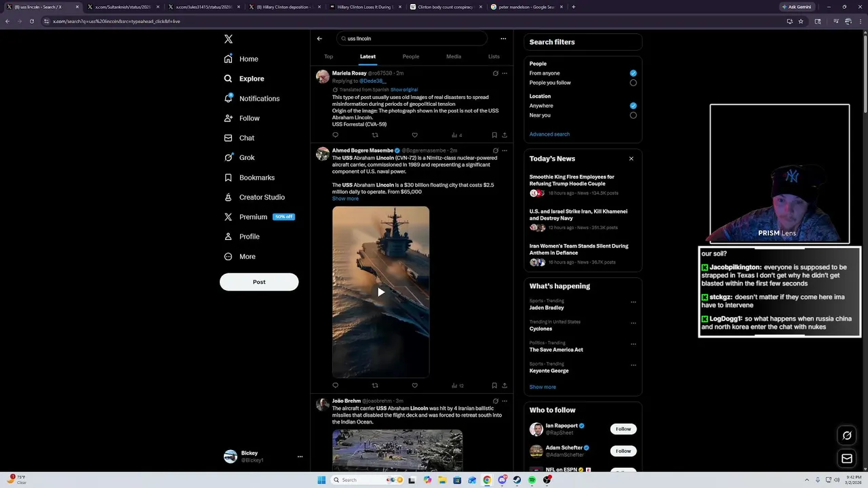Open more options on Mariela Rosay's post

[505, 73]
